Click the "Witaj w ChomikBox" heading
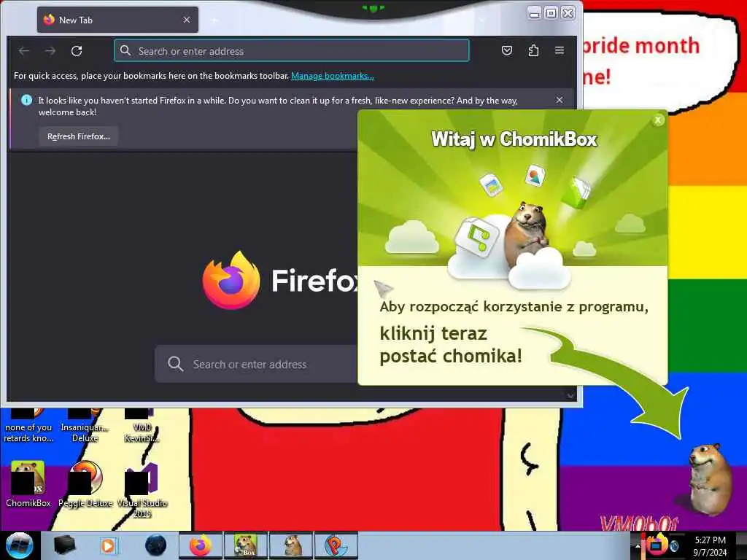Image resolution: width=747 pixels, height=560 pixels. point(514,139)
